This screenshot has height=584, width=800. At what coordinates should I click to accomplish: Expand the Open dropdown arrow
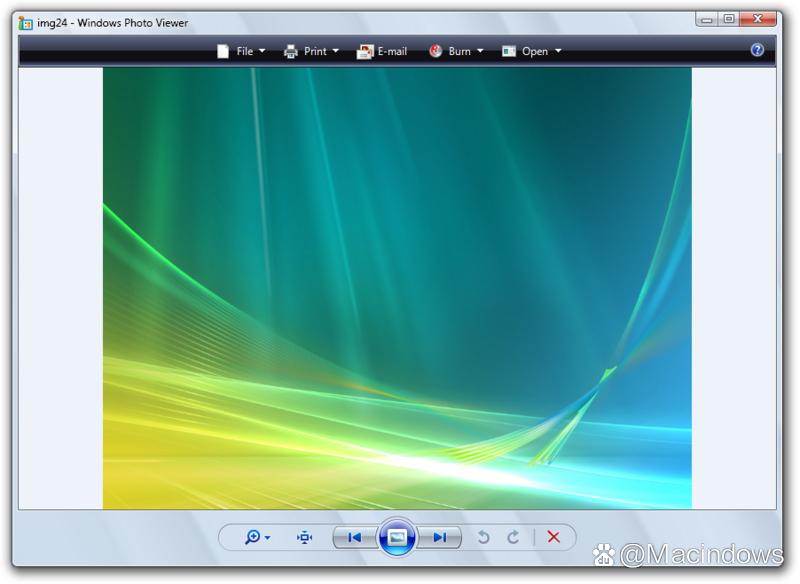558,51
